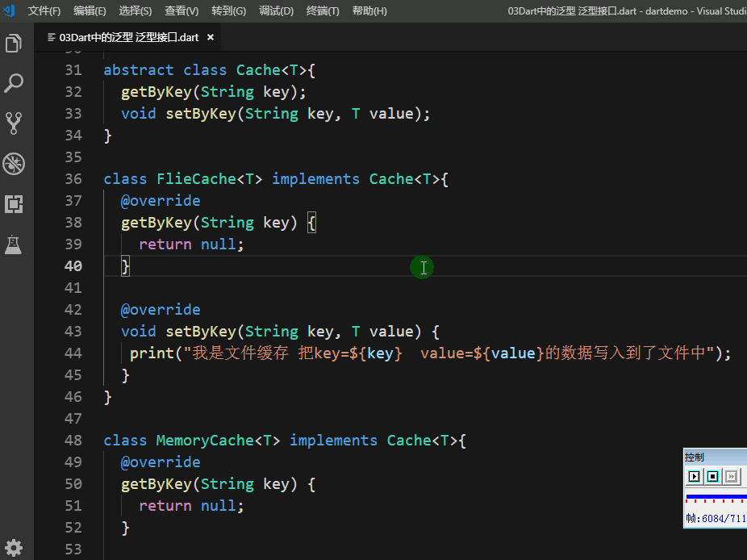Screen dimensions: 747x560
Task: Click the file icon on the editor tab
Action: [x=52, y=37]
